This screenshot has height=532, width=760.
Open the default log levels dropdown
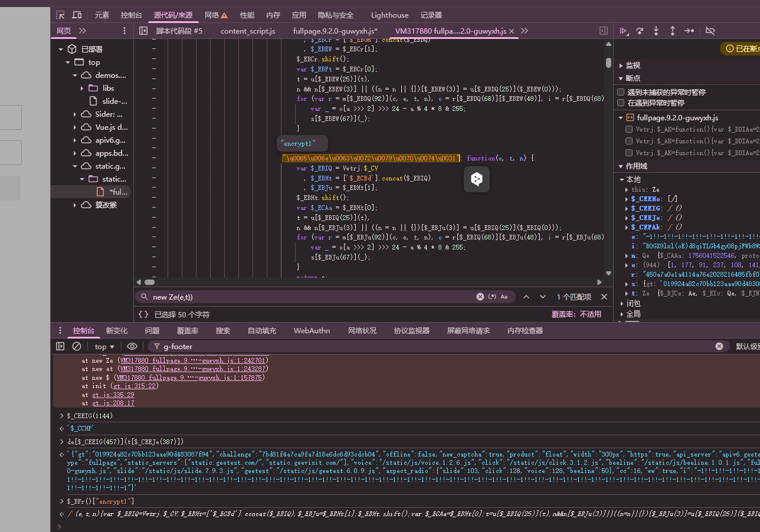[x=747, y=346]
